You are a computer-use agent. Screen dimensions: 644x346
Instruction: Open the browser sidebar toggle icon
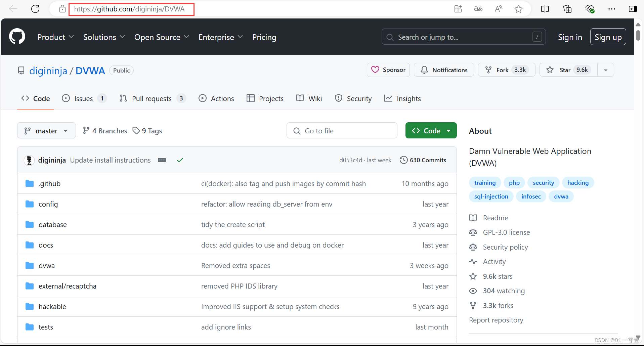pyautogui.click(x=633, y=9)
